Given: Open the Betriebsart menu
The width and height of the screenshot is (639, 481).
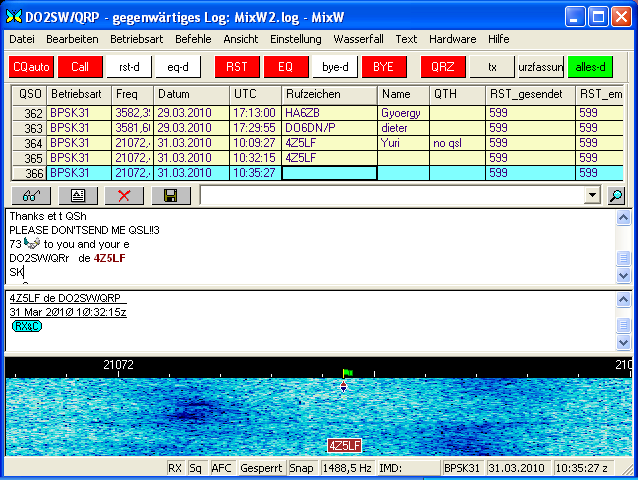Looking at the screenshot, I should click(137, 39).
